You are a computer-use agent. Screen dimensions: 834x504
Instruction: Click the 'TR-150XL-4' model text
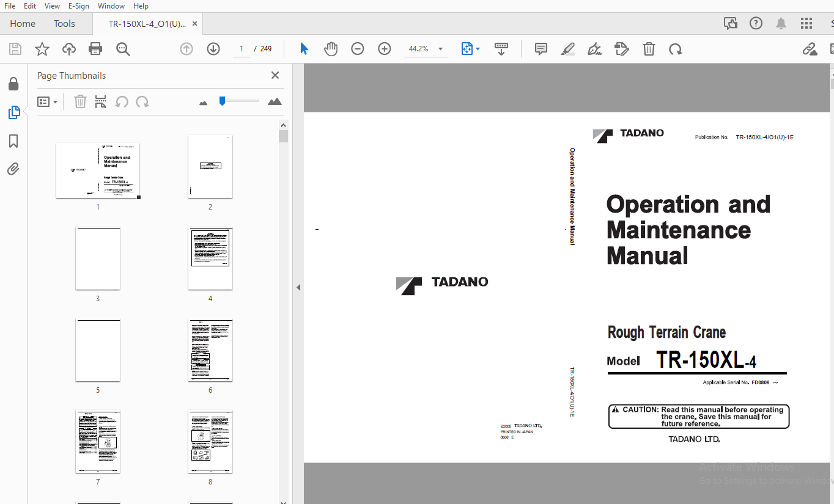coord(706,360)
